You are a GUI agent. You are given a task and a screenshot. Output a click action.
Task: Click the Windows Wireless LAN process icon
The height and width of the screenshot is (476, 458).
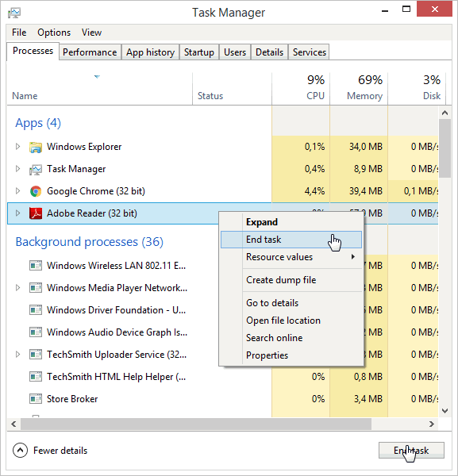[x=36, y=266]
